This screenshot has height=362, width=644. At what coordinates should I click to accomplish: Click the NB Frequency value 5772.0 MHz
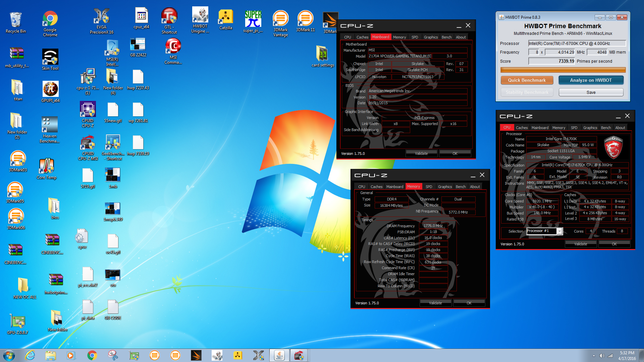pos(458,212)
